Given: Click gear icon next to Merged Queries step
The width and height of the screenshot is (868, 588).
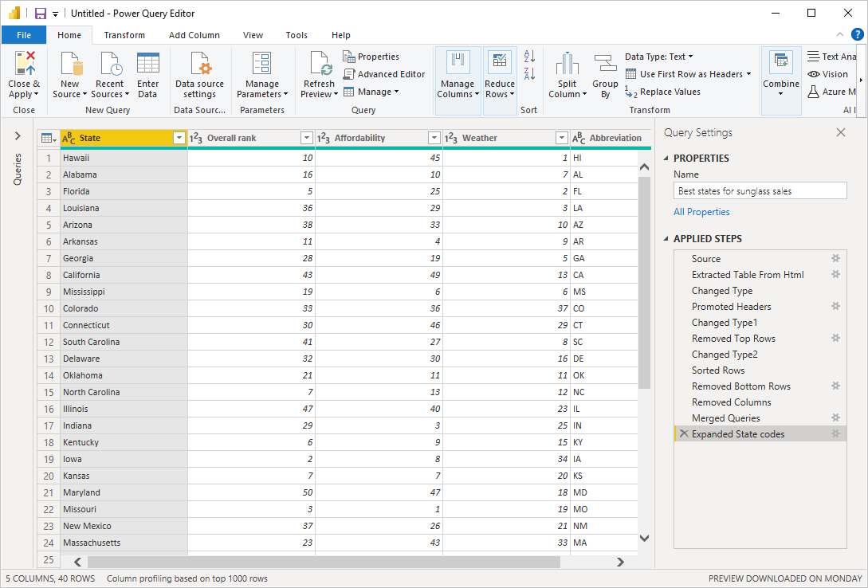Looking at the screenshot, I should (835, 417).
